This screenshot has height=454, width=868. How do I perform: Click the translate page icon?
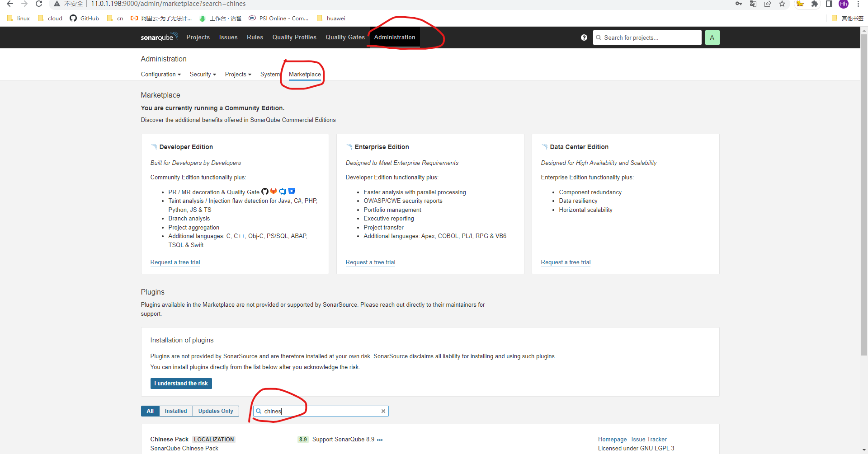pos(753,4)
